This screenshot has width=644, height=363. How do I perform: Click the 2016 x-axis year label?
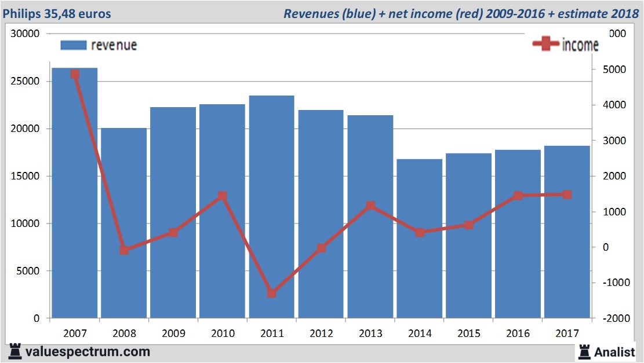[518, 333]
